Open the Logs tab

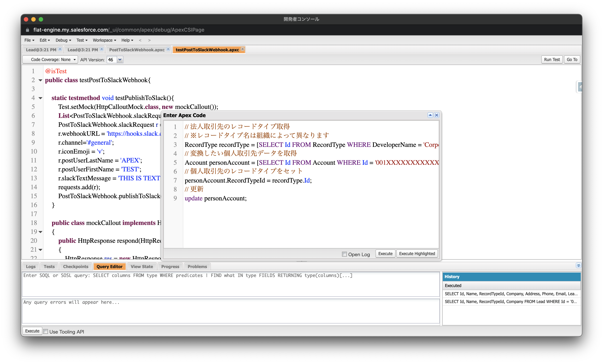(x=31, y=267)
